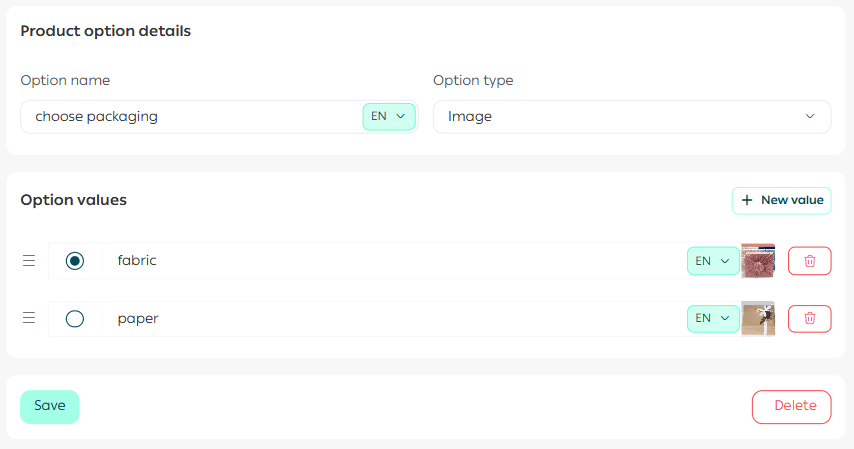
Task: Open the Option type Image dropdown
Action: pos(631,117)
